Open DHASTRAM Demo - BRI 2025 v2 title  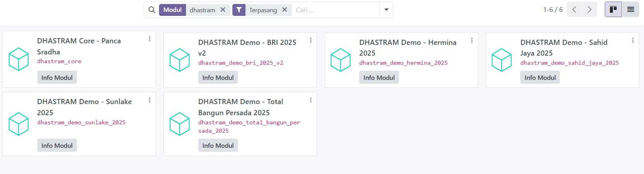click(x=247, y=48)
